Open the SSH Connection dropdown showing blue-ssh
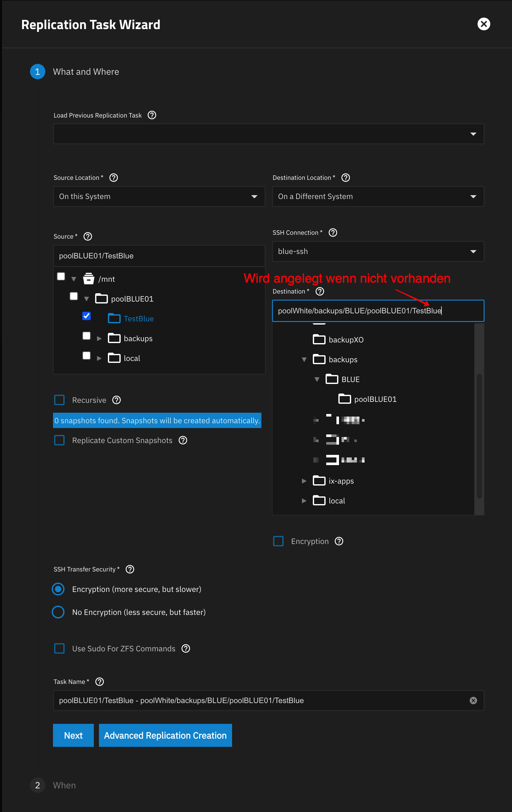The height and width of the screenshot is (812, 512). [x=378, y=252]
